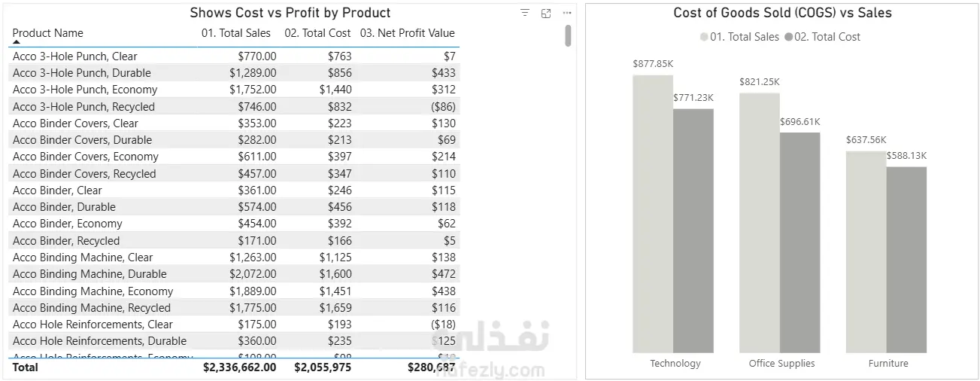The width and height of the screenshot is (980, 381).
Task: Open the More options ellipsis on the table
Action: coord(566,13)
